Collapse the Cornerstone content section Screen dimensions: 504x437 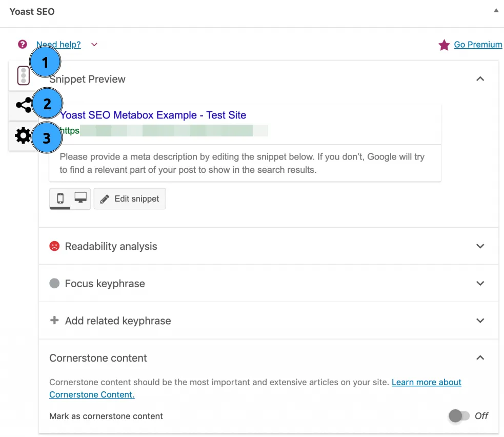click(x=480, y=357)
